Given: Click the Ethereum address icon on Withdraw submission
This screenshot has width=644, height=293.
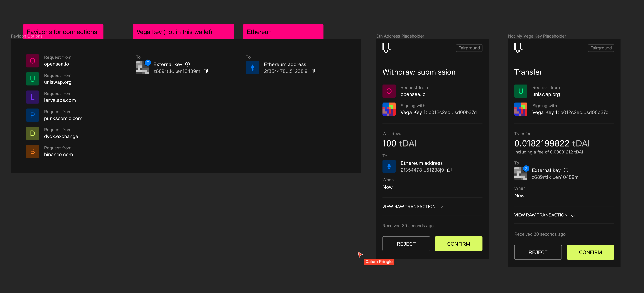Looking at the screenshot, I should tap(389, 166).
